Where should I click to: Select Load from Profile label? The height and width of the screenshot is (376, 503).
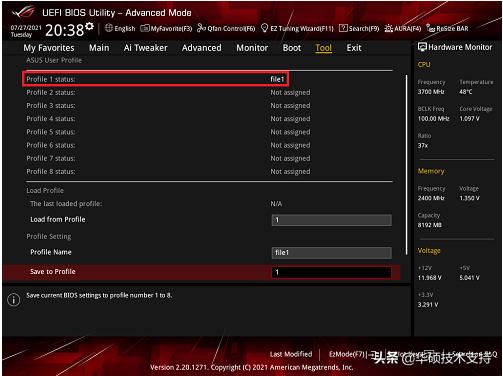[x=58, y=219]
